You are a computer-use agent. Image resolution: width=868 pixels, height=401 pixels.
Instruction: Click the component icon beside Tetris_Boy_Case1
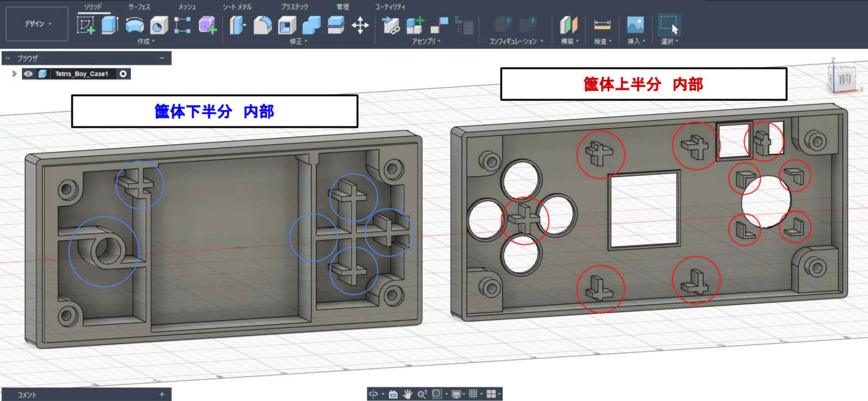point(42,74)
